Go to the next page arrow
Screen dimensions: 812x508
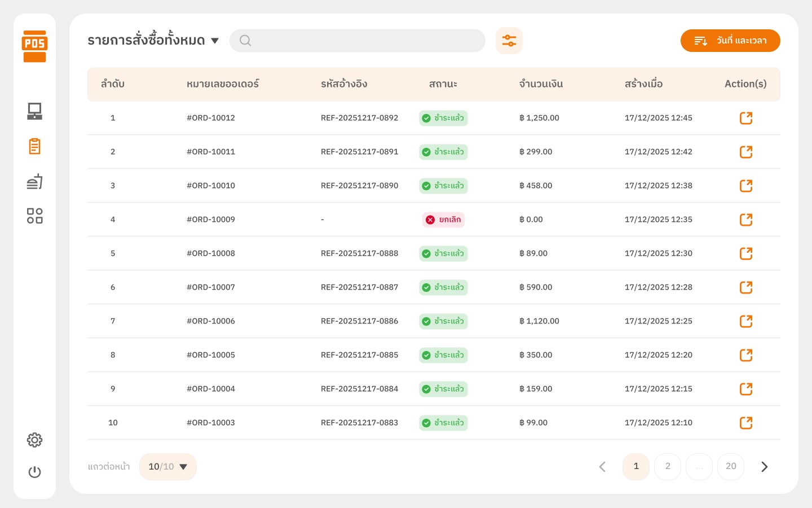(764, 467)
